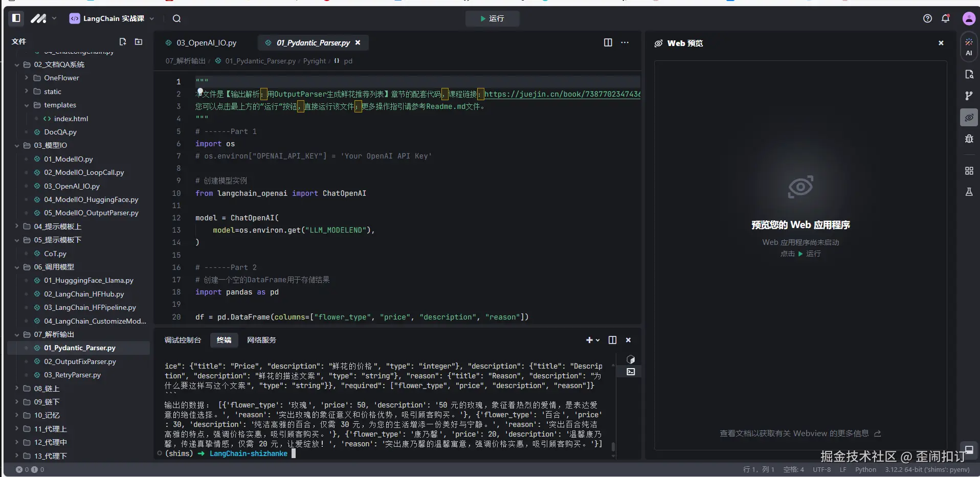Switch to the 调试控制台 tab
The image size is (980, 477).
183,340
